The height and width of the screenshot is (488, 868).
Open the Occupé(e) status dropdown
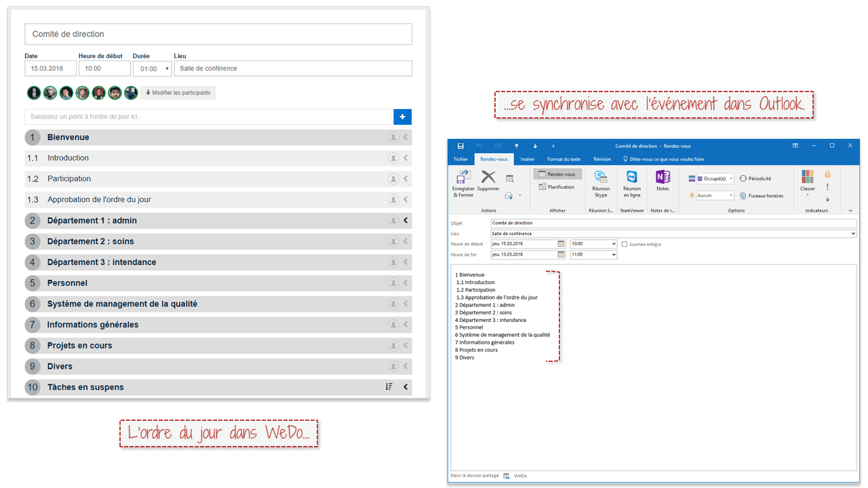[x=731, y=179]
